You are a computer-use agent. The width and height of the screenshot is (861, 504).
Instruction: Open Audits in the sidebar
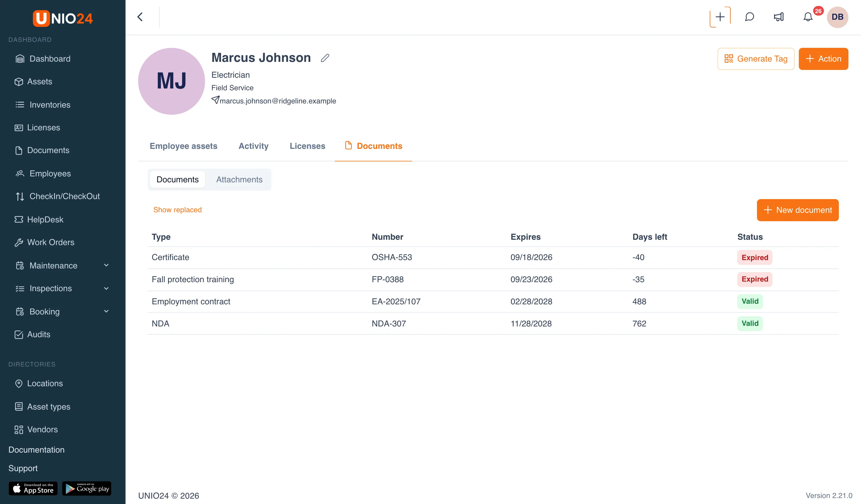point(33,334)
